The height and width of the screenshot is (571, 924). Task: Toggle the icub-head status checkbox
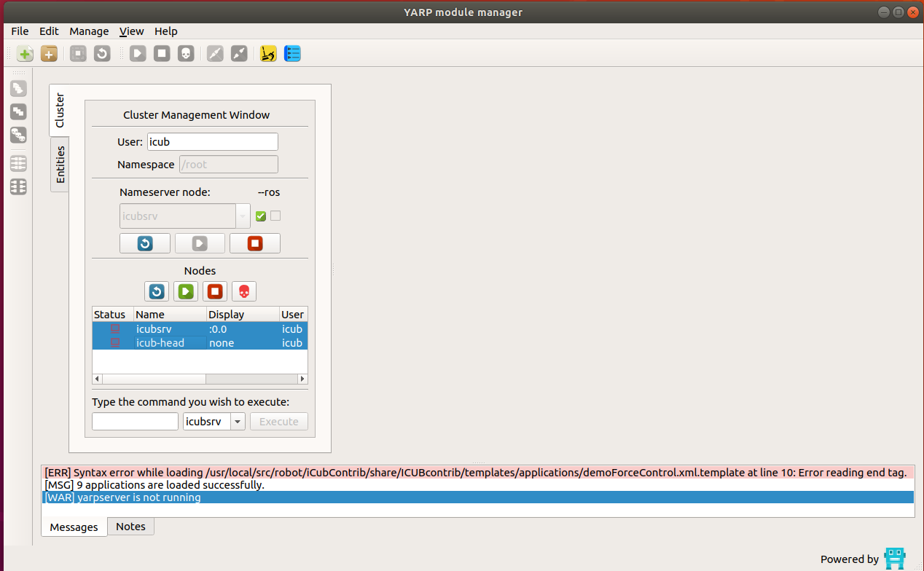(114, 342)
